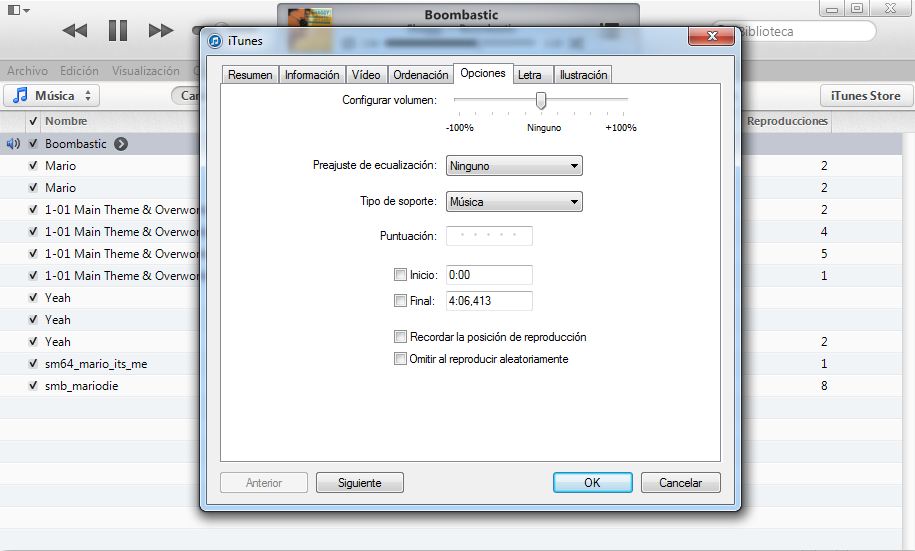Switch to the Resumen tab
The height and width of the screenshot is (551, 915).
coord(250,75)
